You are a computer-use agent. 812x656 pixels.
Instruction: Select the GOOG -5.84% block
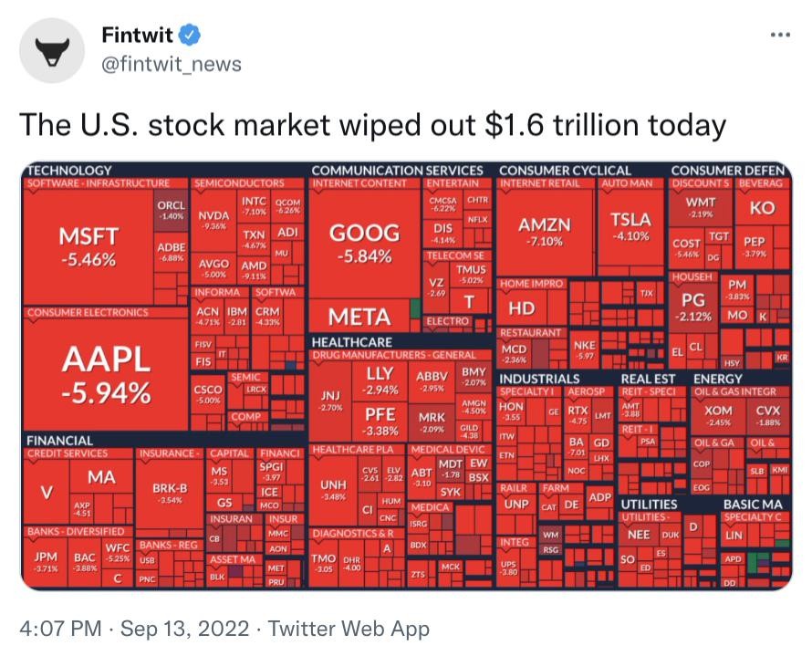click(x=365, y=242)
